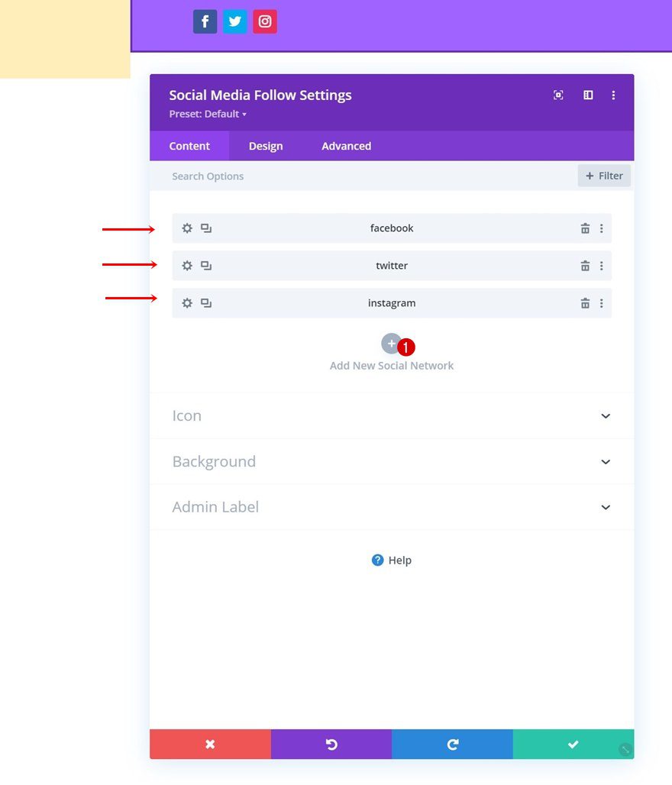Duplicate the facebook item
The image size is (672, 785).
pos(206,228)
